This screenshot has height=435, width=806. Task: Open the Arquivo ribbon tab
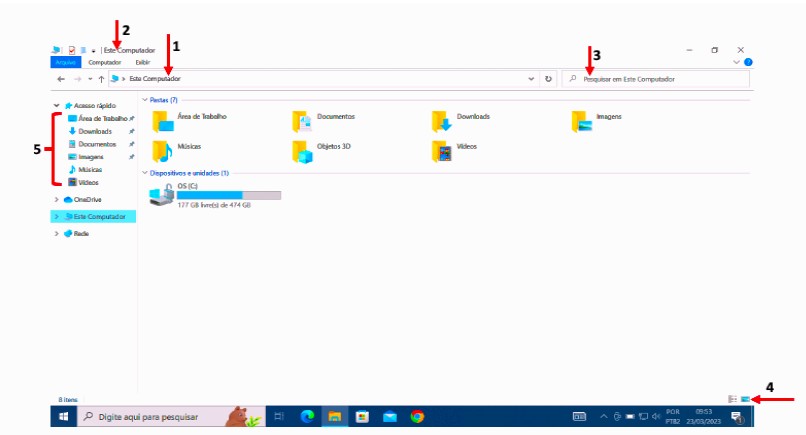65,62
